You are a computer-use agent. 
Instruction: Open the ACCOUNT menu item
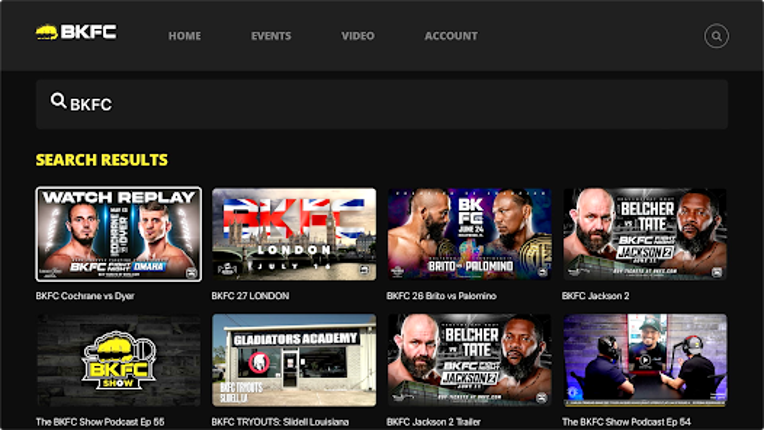tap(451, 36)
